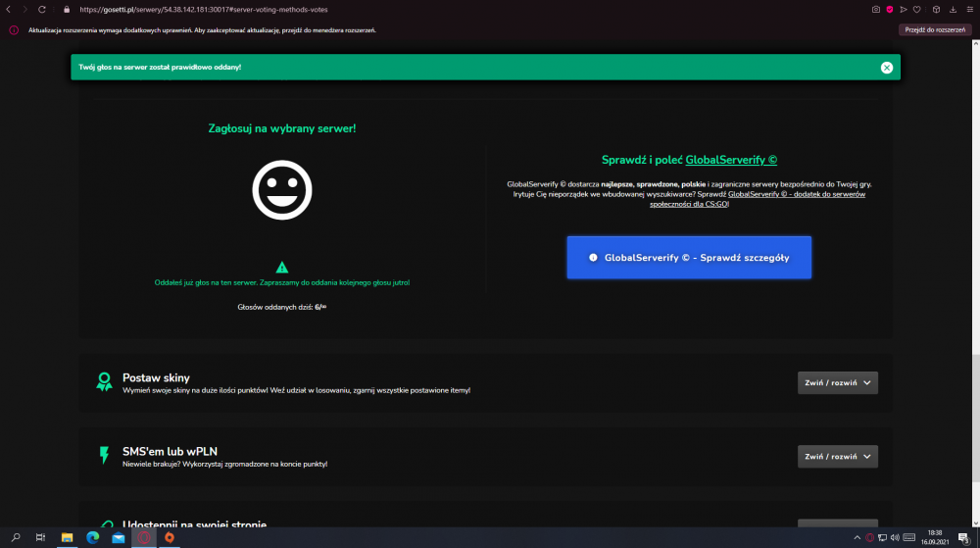Open the Mail app from the taskbar

point(119,537)
